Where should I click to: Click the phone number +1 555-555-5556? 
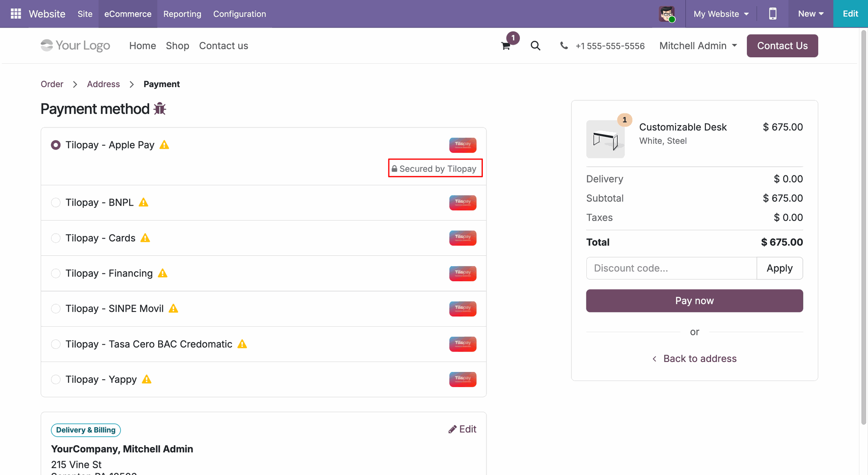610,46
